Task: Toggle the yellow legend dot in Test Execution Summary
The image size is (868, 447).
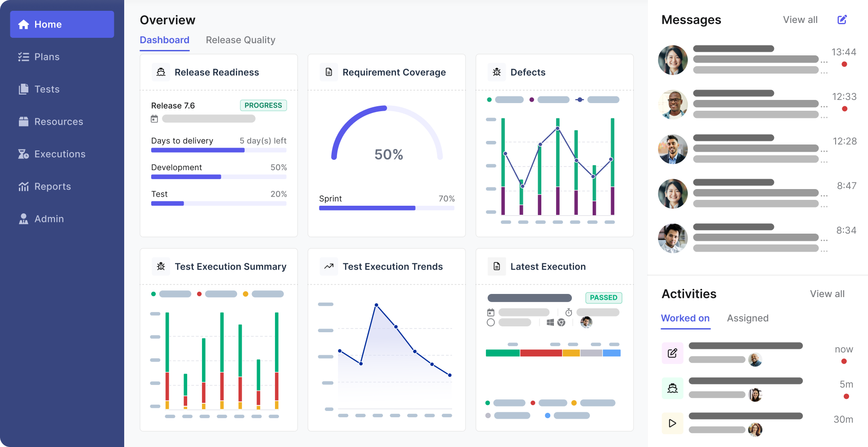Action: (245, 293)
